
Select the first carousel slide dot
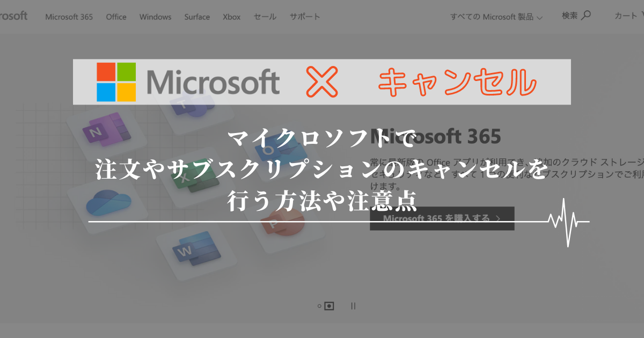tap(319, 306)
